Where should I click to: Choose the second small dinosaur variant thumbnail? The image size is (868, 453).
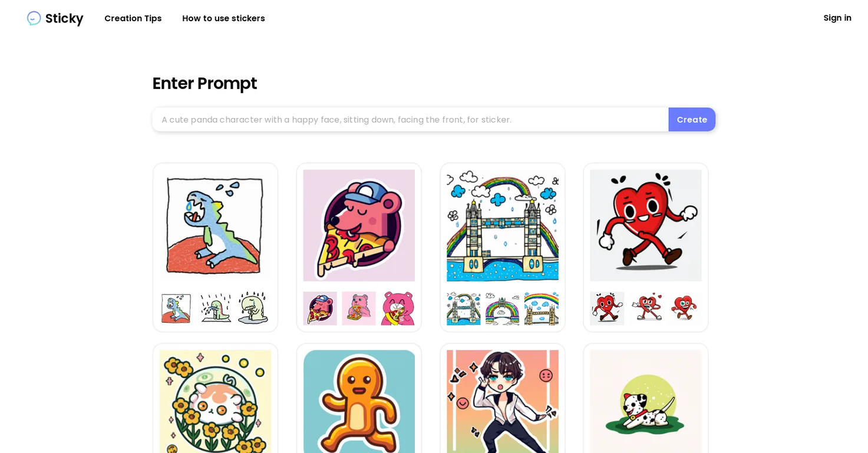pos(215,308)
